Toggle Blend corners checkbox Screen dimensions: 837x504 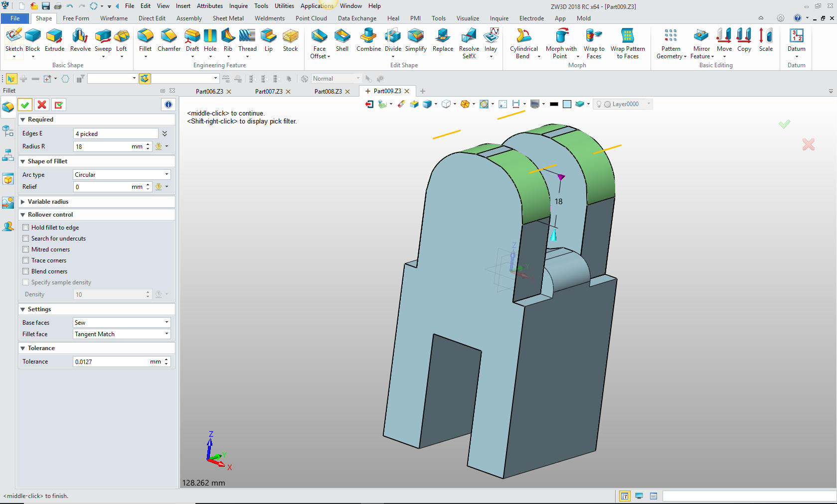[26, 271]
